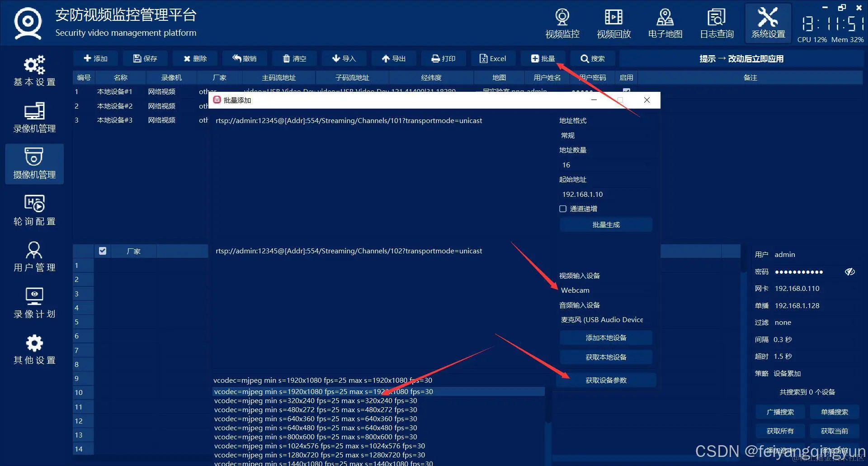This screenshot has height=466, width=868.
Task: Open the 超时 dropdown showing 1.5 秒
Action: 816,356
